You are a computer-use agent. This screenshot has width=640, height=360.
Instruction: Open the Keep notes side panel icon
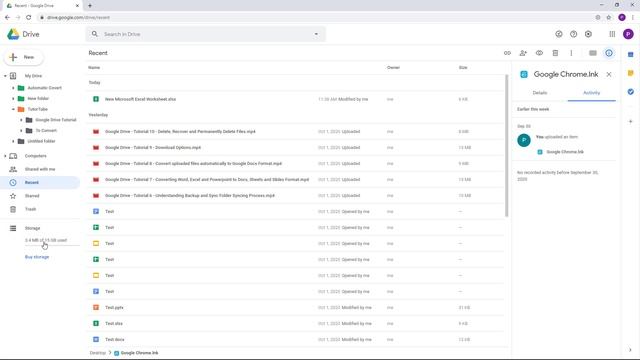[x=630, y=73]
